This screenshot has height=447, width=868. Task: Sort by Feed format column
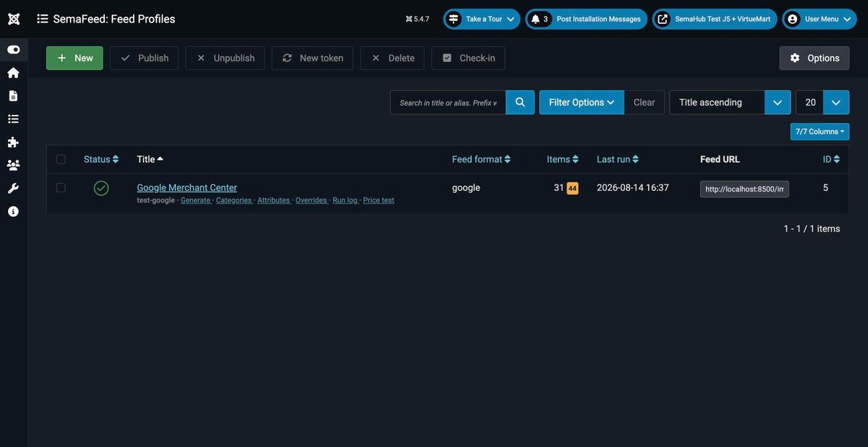coord(481,159)
